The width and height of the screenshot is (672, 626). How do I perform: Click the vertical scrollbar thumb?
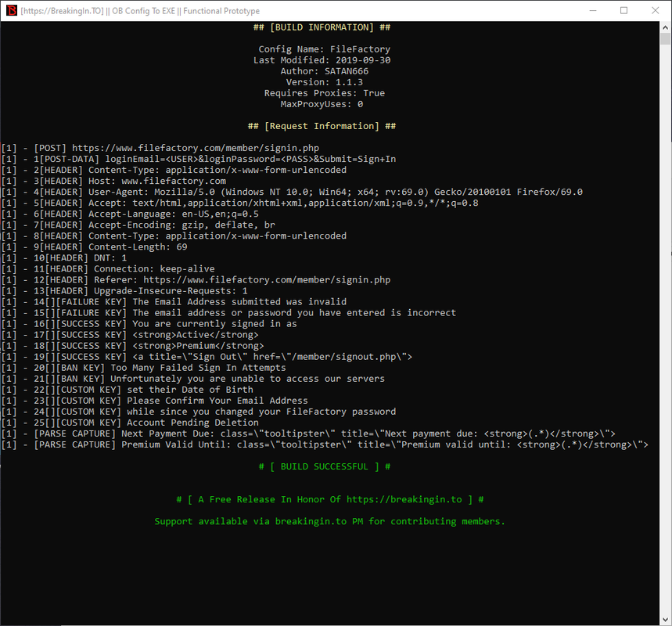click(665, 39)
